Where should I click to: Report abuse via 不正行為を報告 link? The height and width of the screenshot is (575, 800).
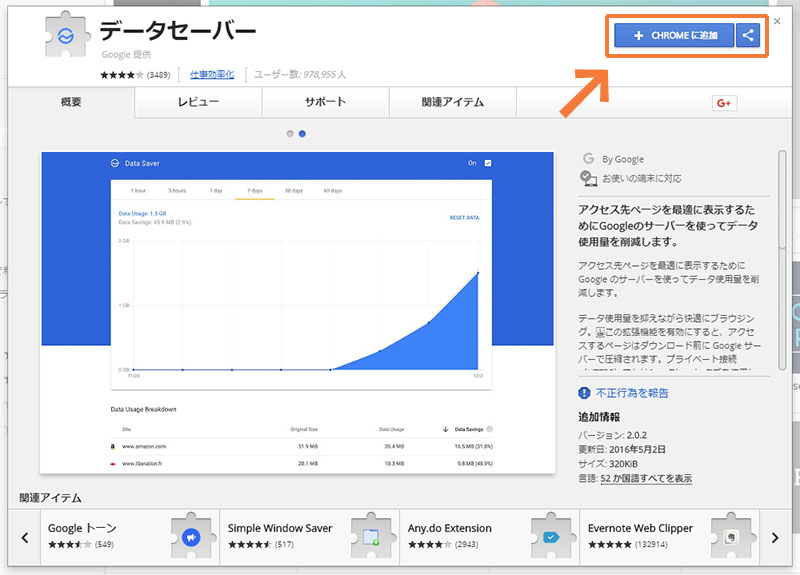[632, 393]
